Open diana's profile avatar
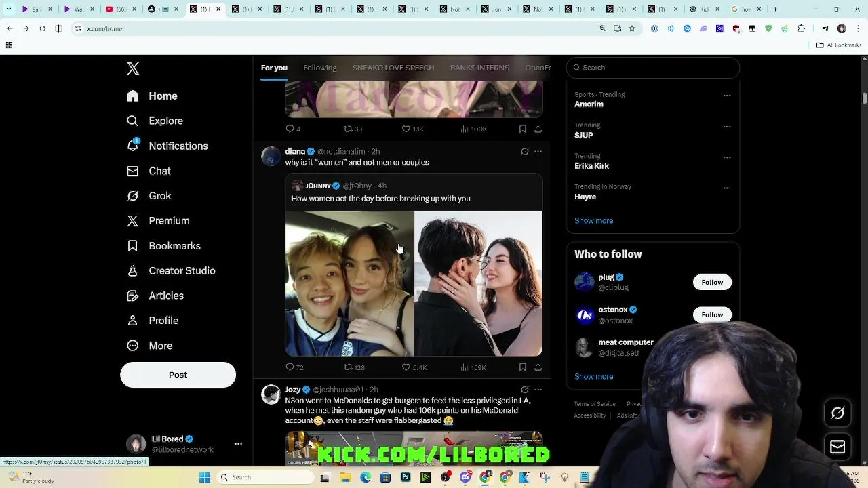Screen dimensions: 868x488 271,157
